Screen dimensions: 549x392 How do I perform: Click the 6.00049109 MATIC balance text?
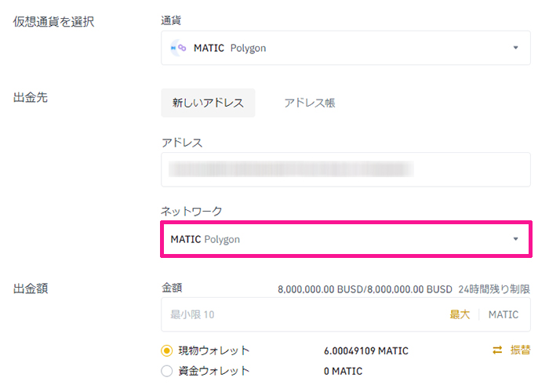[366, 350]
